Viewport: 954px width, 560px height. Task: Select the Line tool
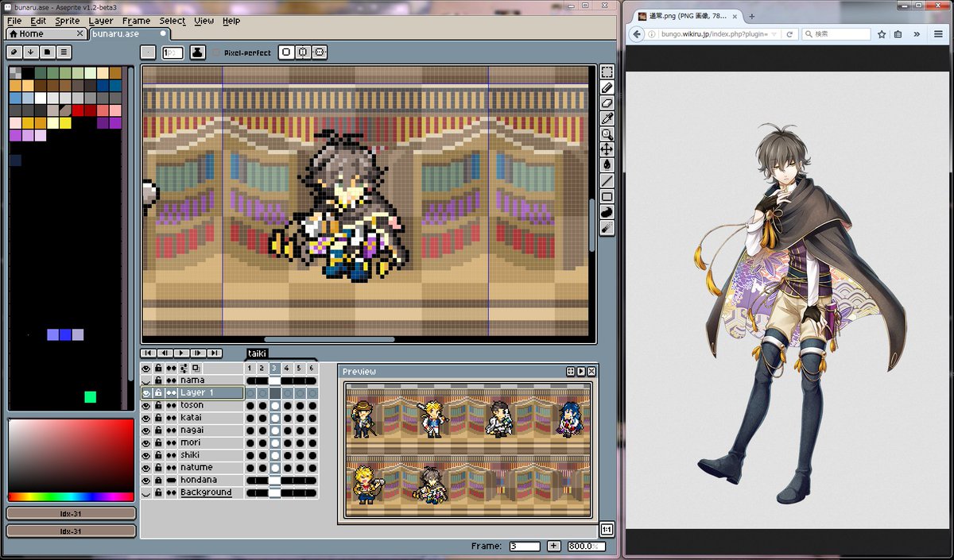607,180
